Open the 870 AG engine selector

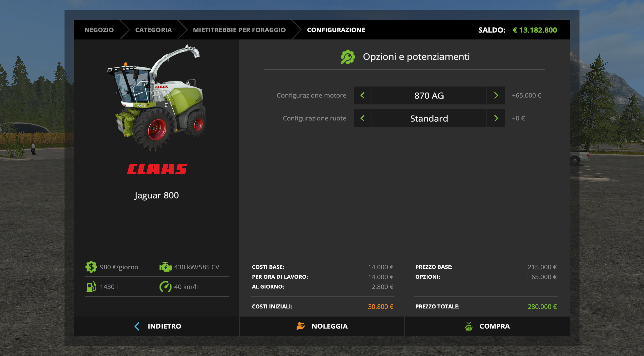click(429, 95)
